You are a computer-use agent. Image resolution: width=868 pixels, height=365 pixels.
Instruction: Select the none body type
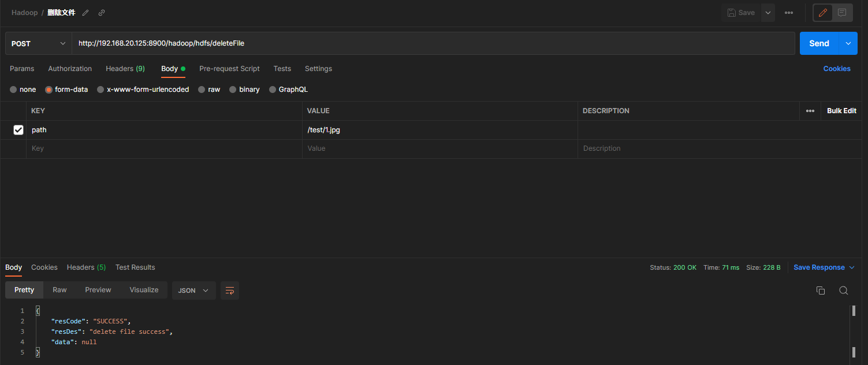(x=23, y=90)
